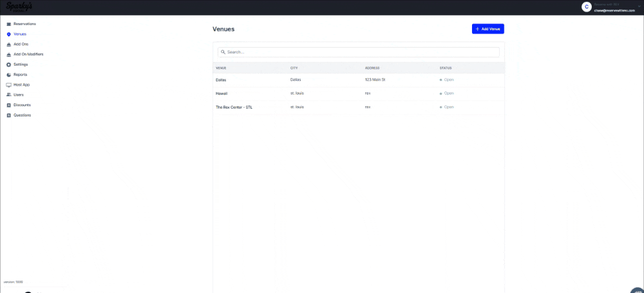Open The Rex Center - STL venue

coord(234,107)
